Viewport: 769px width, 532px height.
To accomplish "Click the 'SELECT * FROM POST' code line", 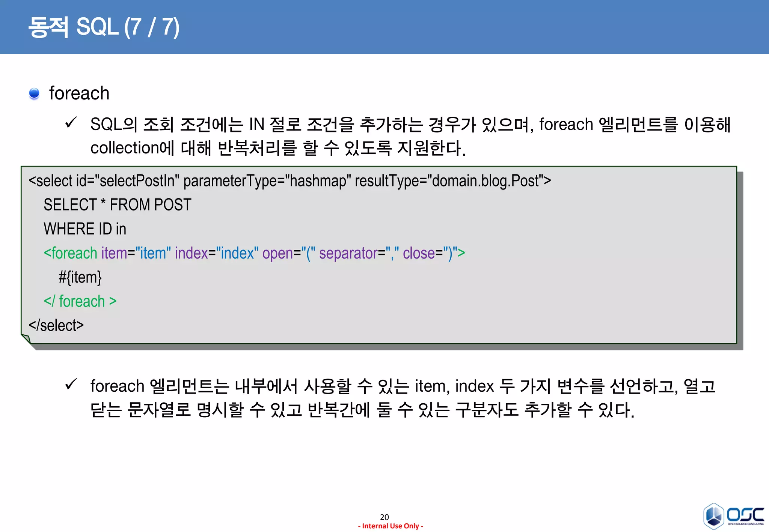I will (118, 205).
